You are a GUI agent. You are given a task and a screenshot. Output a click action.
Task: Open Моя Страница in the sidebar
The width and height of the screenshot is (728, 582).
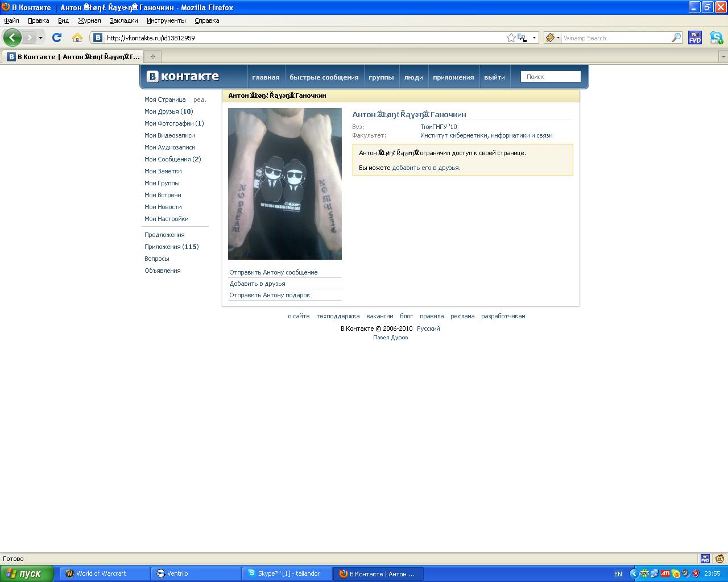(165, 99)
